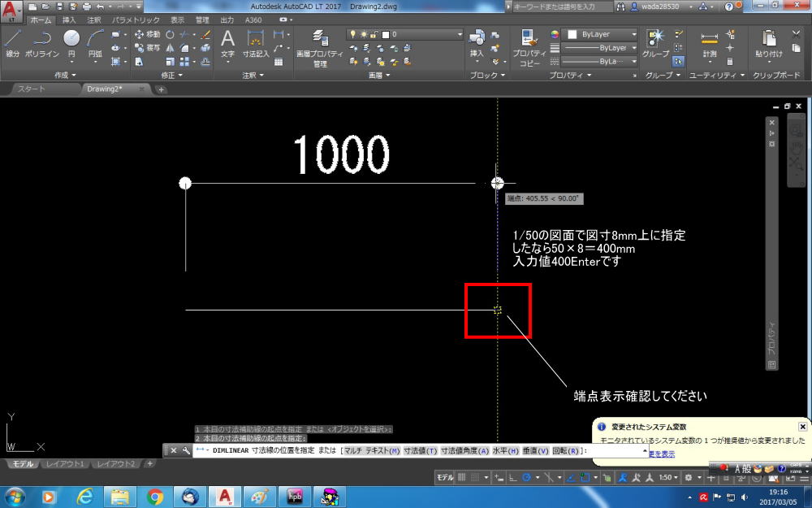Click Match Properties (プロパティコピー) icon
This screenshot has width=812, height=508.
[x=529, y=48]
